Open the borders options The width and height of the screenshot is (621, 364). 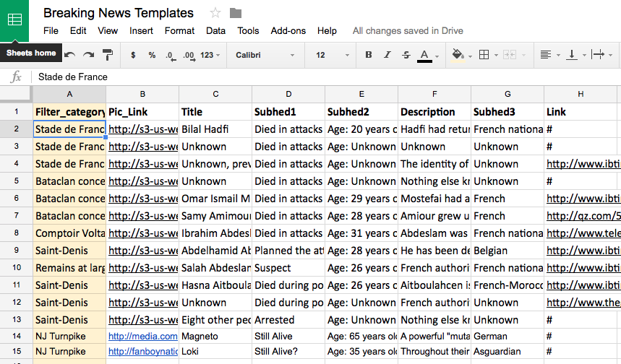[484, 55]
